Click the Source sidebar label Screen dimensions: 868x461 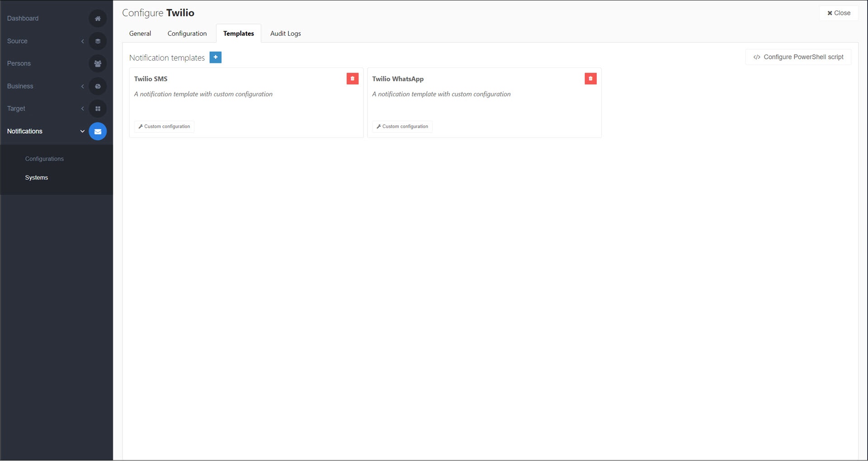(17, 41)
